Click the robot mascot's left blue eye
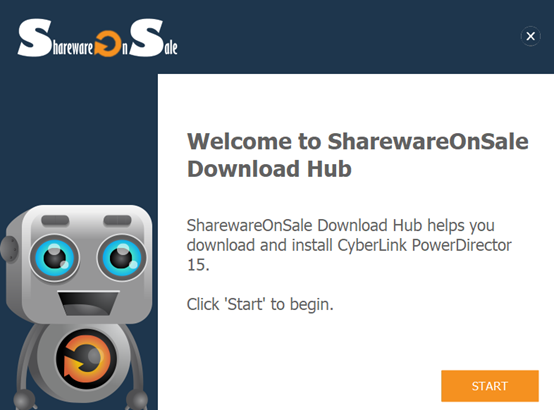The height and width of the screenshot is (410, 554). 54,258
